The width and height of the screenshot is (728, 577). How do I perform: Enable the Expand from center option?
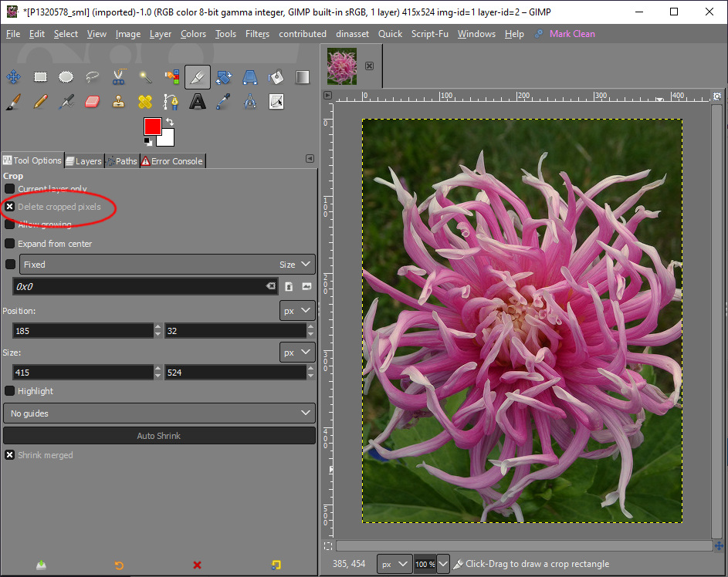(x=10, y=244)
